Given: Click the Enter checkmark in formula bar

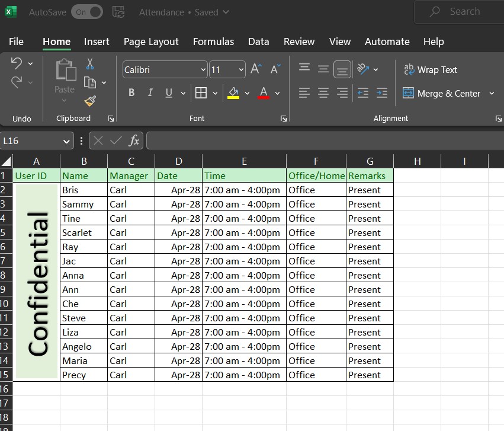Looking at the screenshot, I should (x=115, y=141).
